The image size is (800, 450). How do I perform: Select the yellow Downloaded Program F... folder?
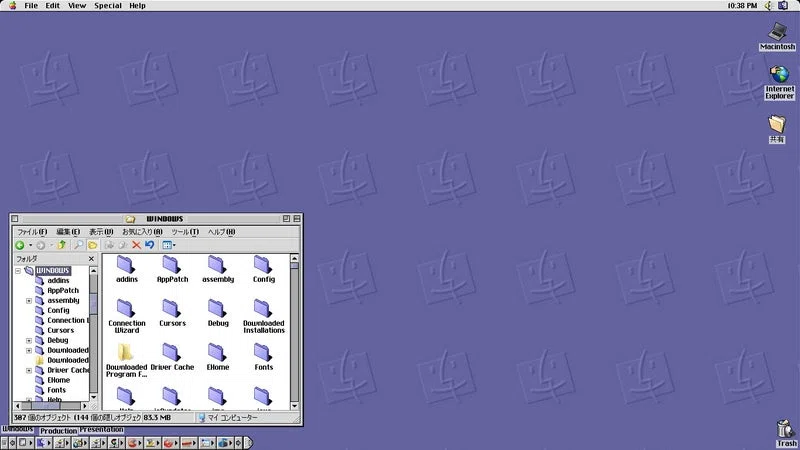coord(126,353)
